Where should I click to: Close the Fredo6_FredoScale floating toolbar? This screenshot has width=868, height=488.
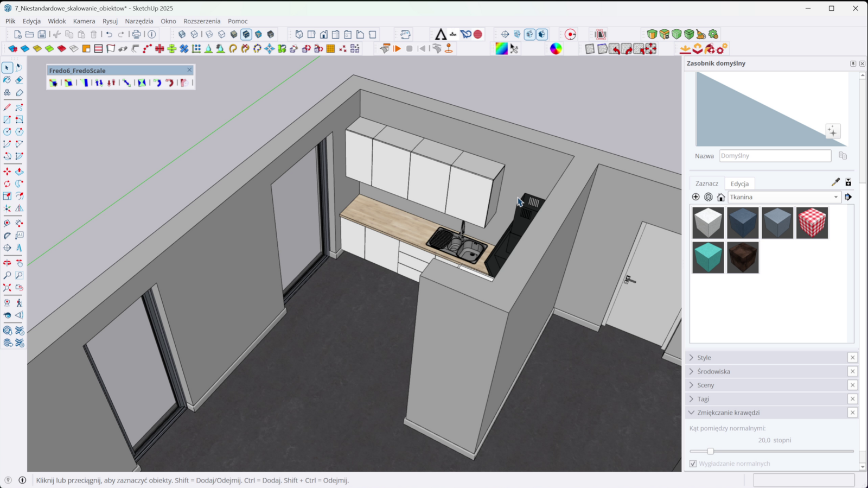189,70
